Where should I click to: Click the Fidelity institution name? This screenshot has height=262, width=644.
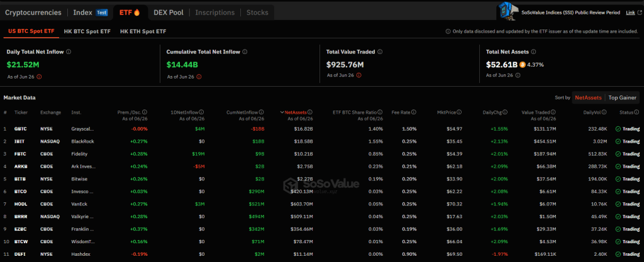click(79, 154)
